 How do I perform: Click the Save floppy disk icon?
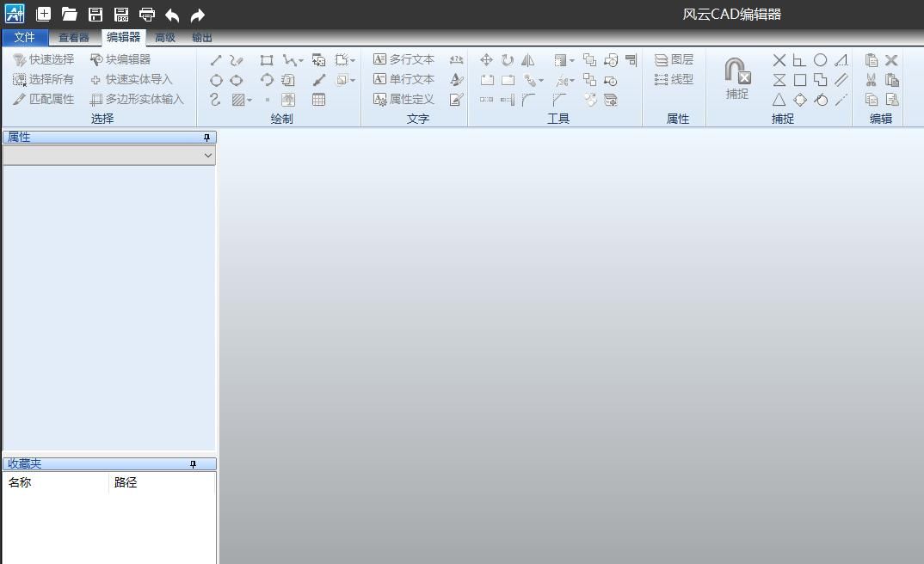click(95, 14)
